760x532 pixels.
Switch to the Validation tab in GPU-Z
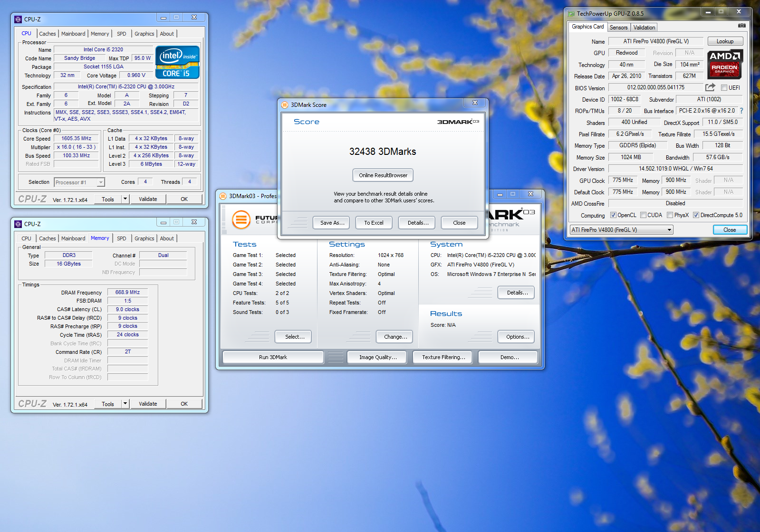click(x=644, y=28)
